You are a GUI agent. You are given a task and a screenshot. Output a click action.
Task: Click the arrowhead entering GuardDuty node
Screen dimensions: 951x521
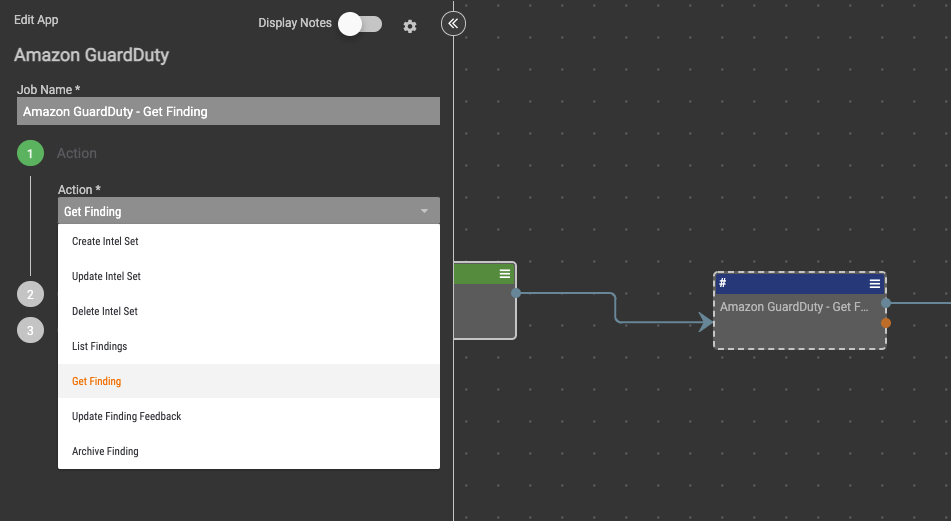coord(706,322)
